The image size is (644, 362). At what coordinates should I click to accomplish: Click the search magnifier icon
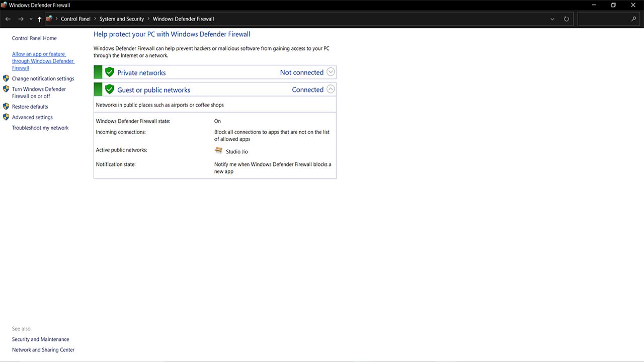(x=633, y=19)
